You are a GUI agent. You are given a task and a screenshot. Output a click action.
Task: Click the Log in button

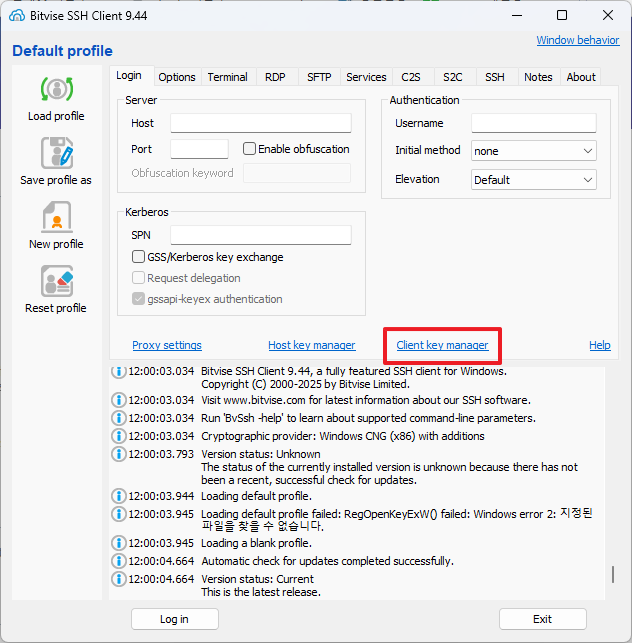click(x=175, y=619)
